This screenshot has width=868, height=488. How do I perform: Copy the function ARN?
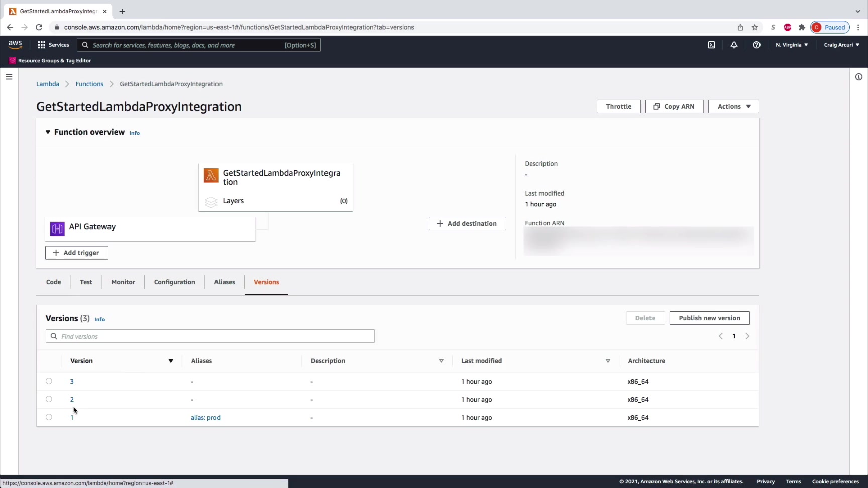675,106
